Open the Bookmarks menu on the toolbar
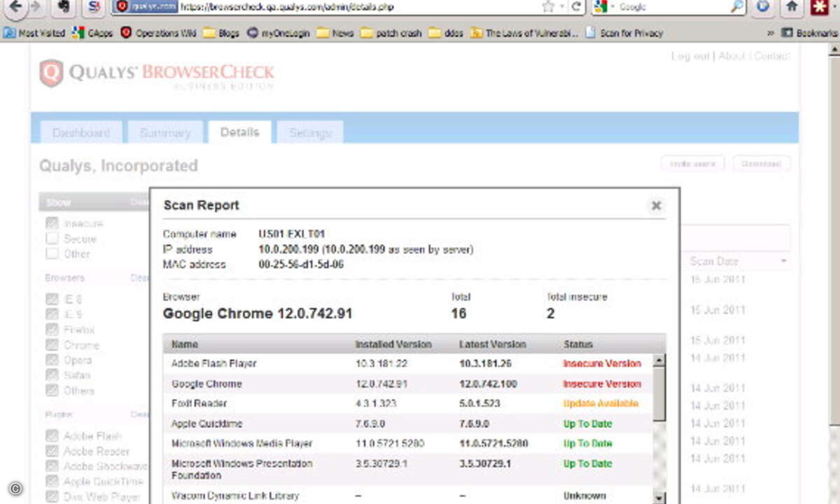 pos(808,33)
